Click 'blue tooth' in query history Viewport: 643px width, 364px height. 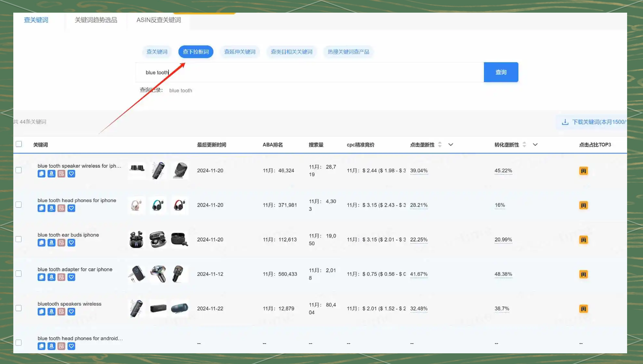point(180,91)
